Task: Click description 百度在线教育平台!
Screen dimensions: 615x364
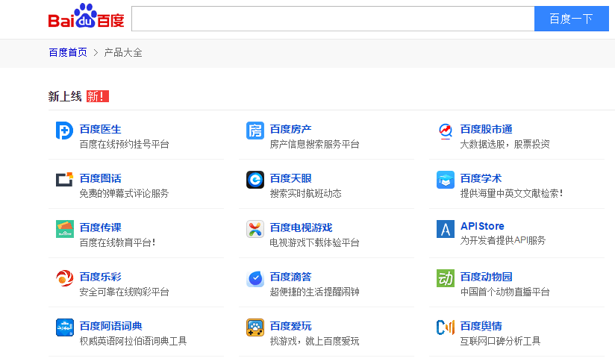Action: tap(118, 243)
